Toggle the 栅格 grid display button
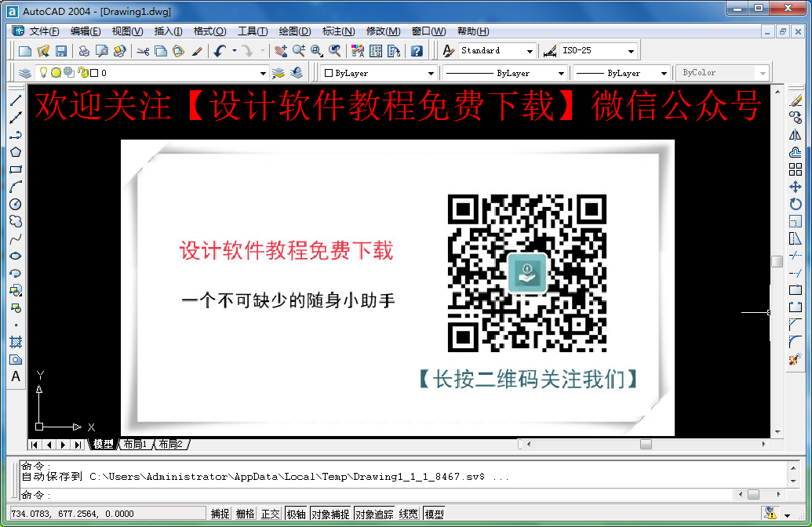Viewport: 812px width, 527px height. pos(245,514)
